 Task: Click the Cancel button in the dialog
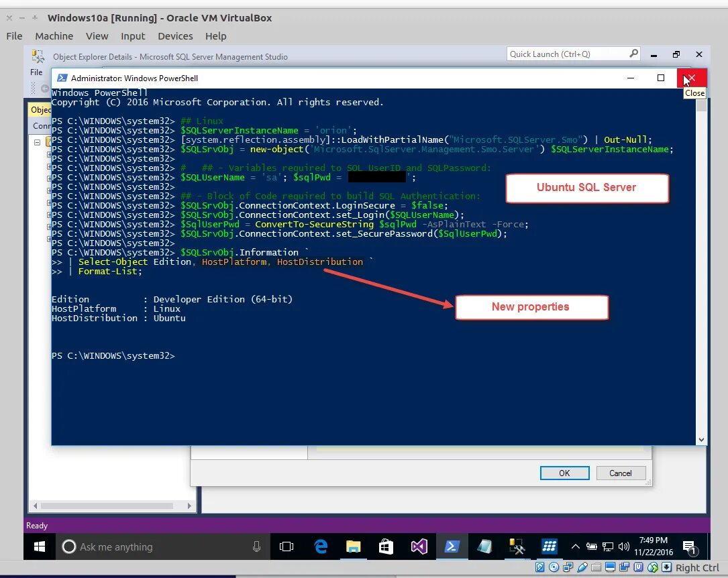[x=621, y=473]
